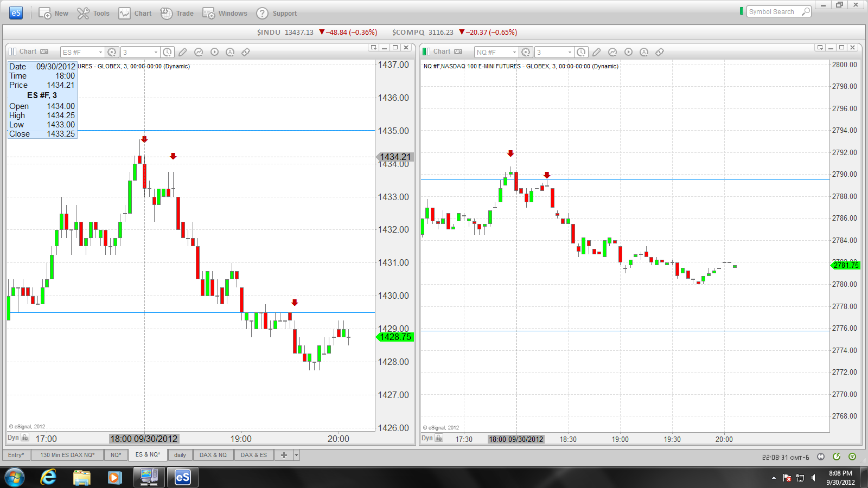The height and width of the screenshot is (488, 868).
Task: Open Windows Explorer folder from taskbar
Action: (82, 478)
